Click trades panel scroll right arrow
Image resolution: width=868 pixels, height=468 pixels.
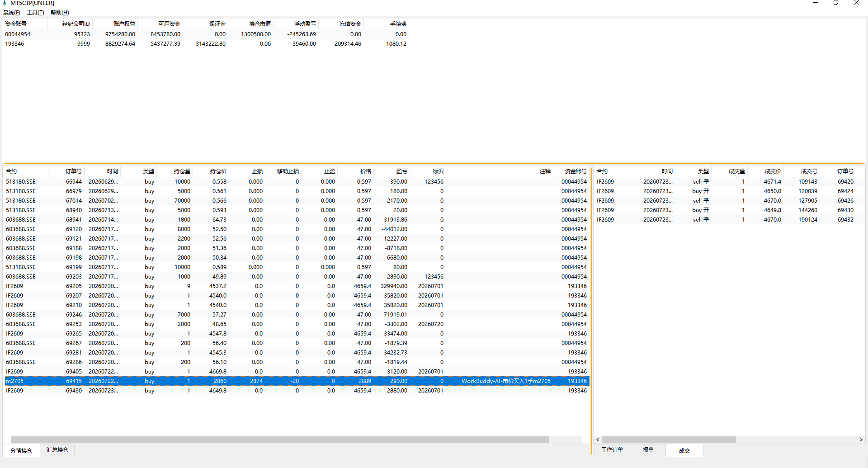[861, 440]
